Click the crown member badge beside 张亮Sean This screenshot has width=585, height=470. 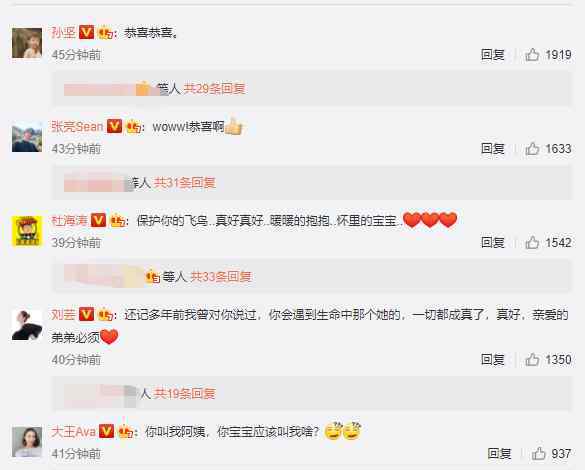134,127
